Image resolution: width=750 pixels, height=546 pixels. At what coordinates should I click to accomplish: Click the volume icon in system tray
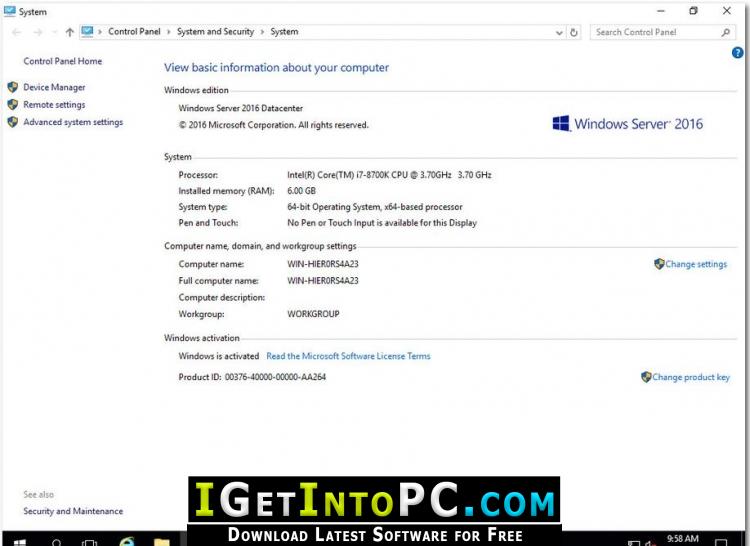(651, 543)
